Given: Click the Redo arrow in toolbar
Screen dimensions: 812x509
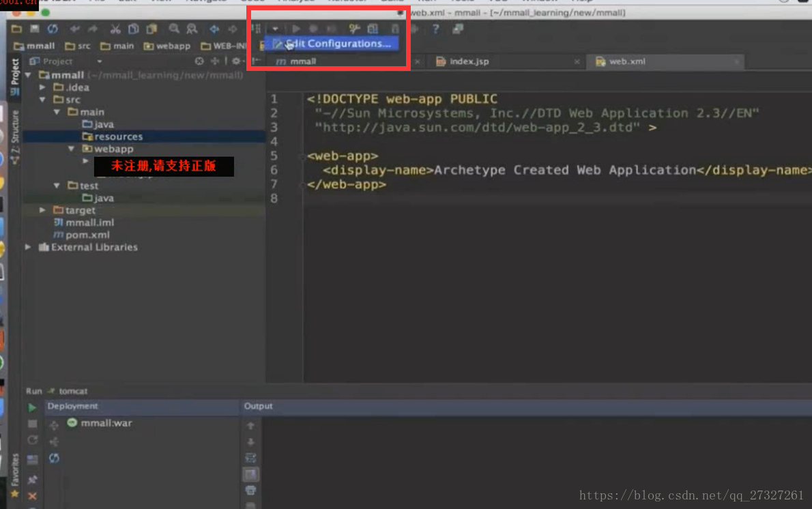Looking at the screenshot, I should 93,29.
